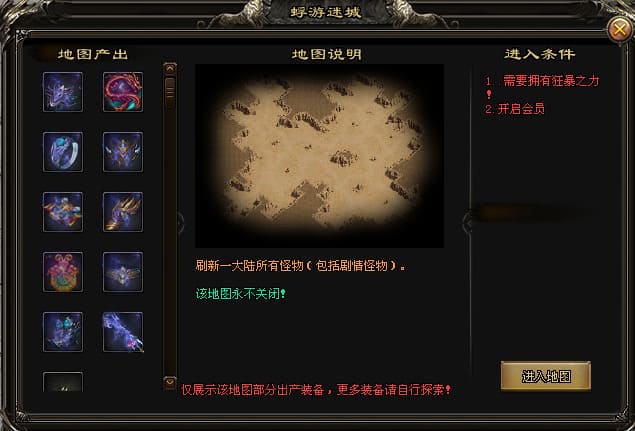Select the pink and green amulet icon
This screenshot has width=635, height=431.
(63, 272)
